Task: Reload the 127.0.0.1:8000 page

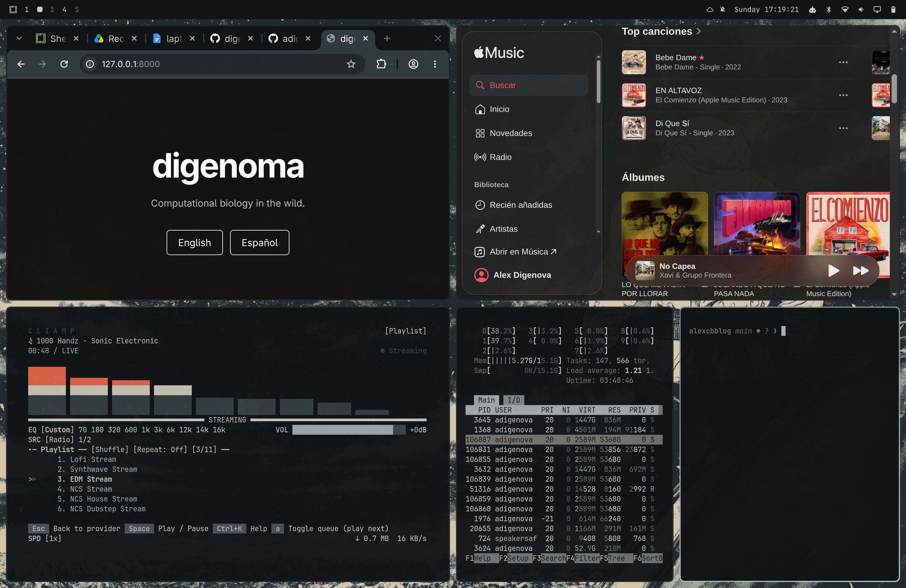Action: pyautogui.click(x=64, y=64)
